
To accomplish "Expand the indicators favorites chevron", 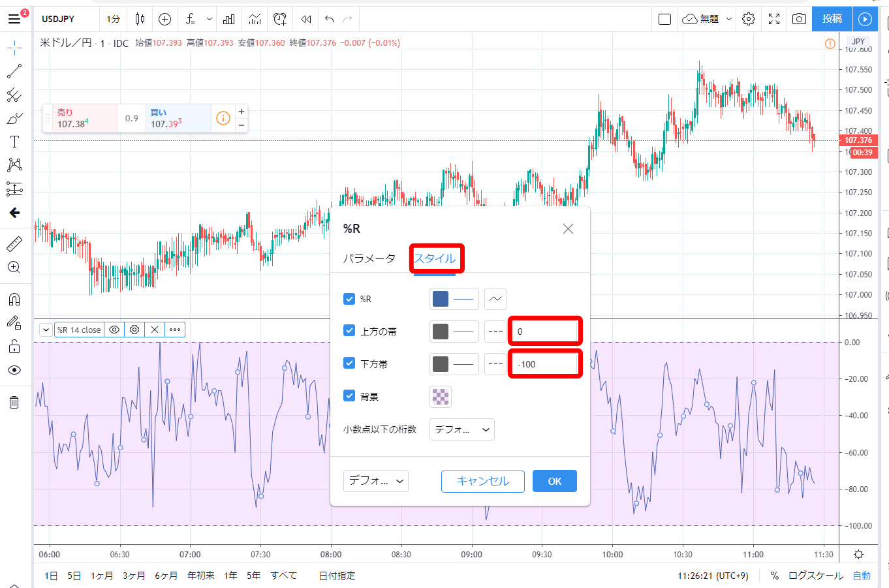I will pyautogui.click(x=209, y=19).
